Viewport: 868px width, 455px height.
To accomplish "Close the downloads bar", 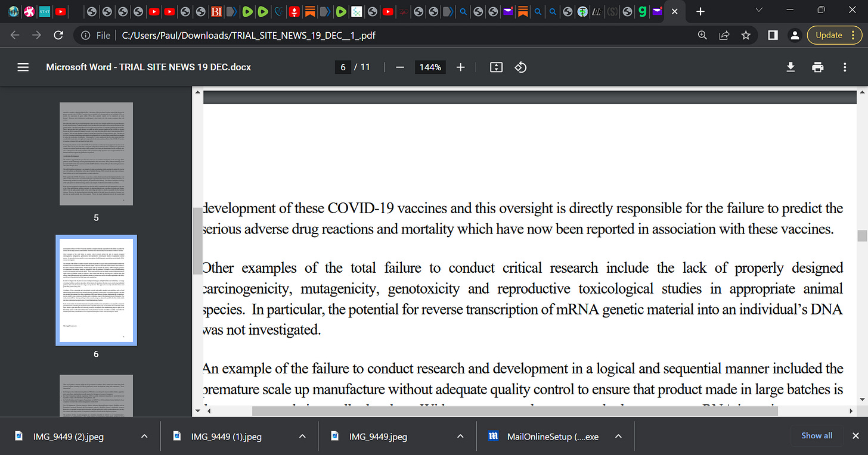I will [855, 436].
